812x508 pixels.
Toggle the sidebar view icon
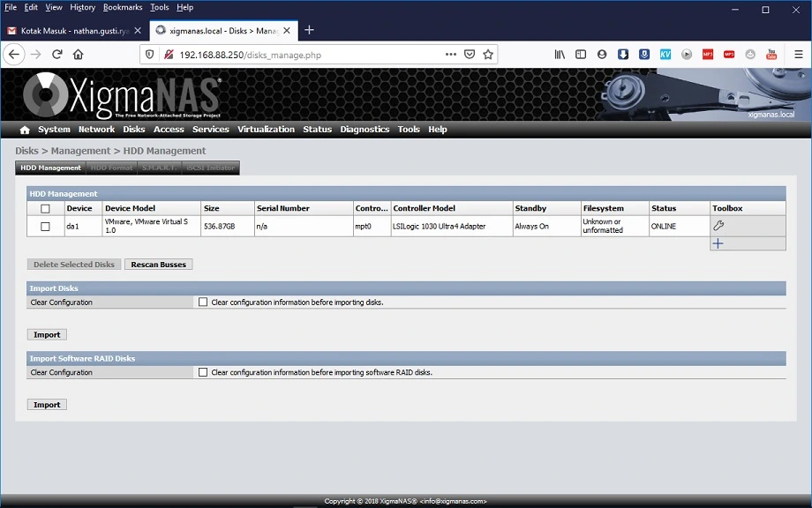click(x=581, y=55)
